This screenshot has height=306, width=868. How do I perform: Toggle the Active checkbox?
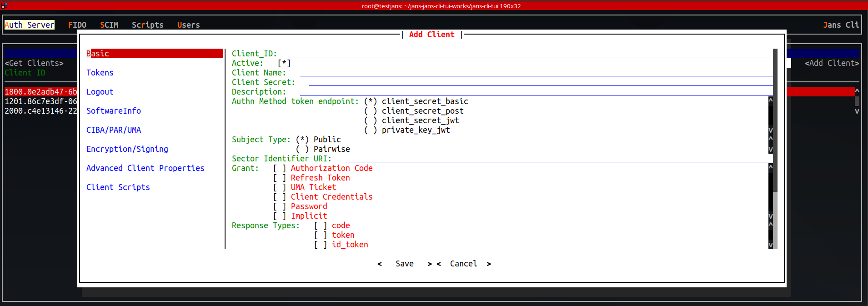[x=284, y=63]
